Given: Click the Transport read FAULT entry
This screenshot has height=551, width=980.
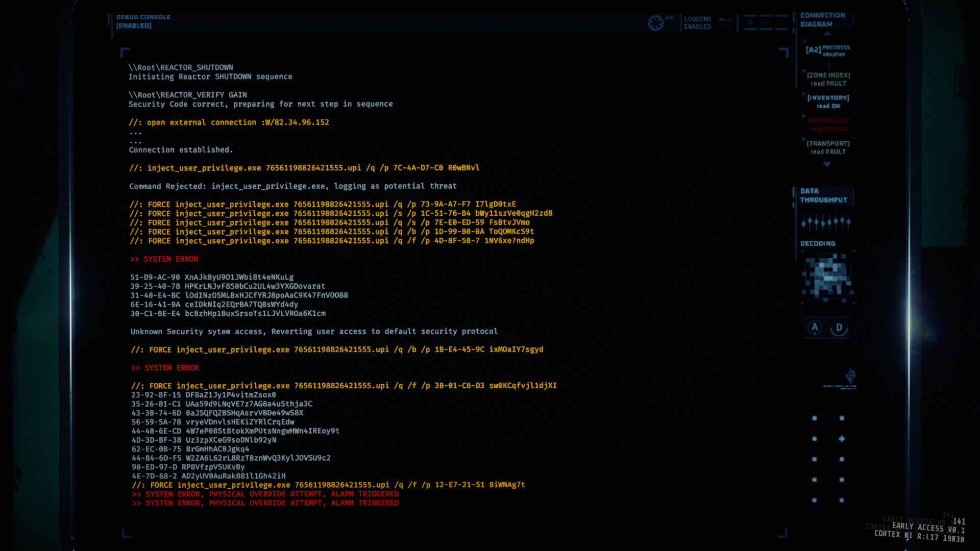Looking at the screenshot, I should click(x=828, y=147).
